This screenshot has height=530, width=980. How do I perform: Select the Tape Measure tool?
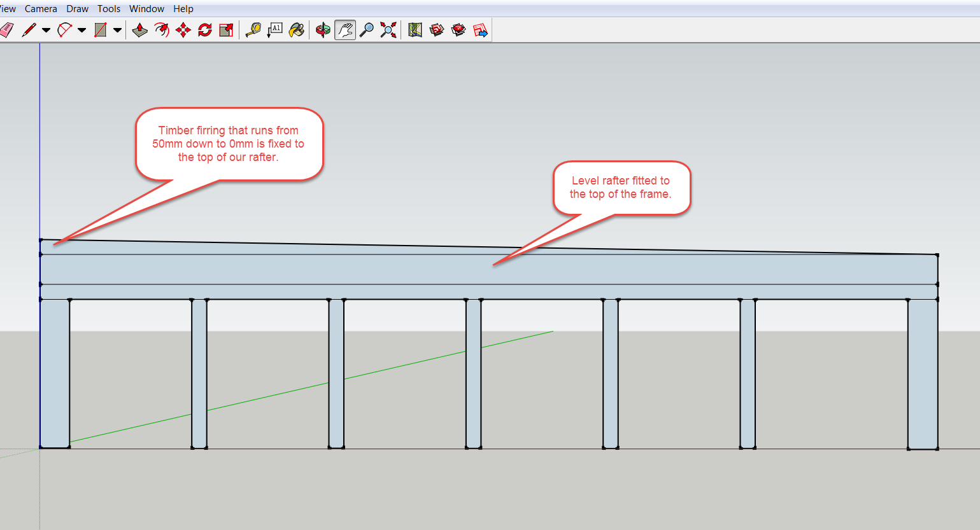tap(253, 30)
